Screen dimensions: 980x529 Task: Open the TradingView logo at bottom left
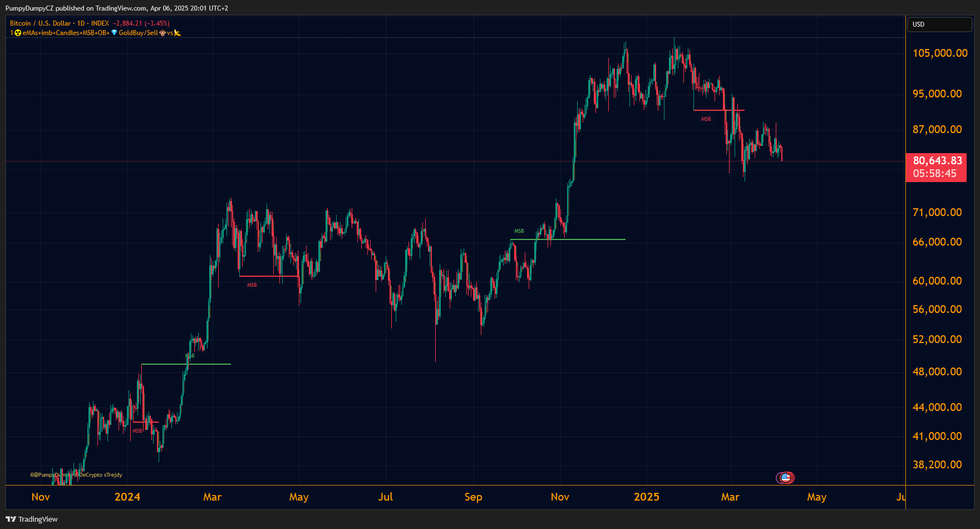[32, 519]
